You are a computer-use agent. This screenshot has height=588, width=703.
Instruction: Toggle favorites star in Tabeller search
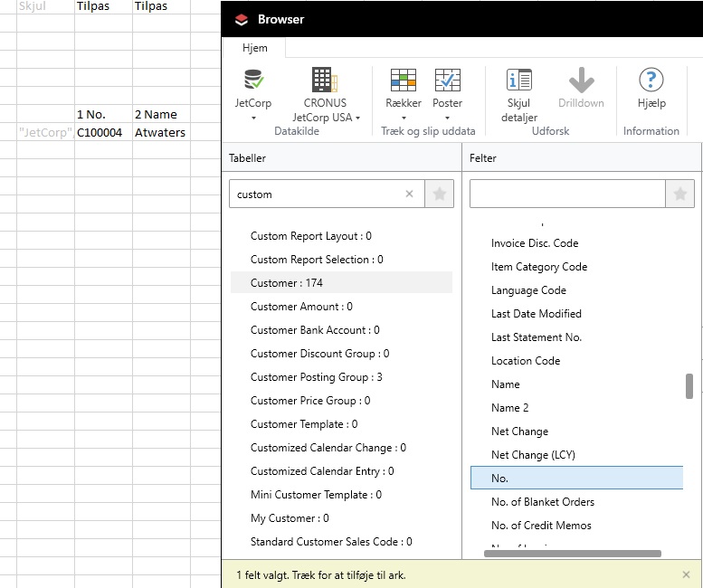coord(440,194)
